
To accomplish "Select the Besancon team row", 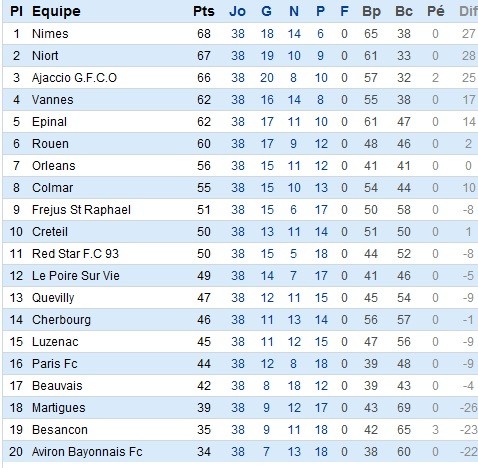I will [240, 430].
